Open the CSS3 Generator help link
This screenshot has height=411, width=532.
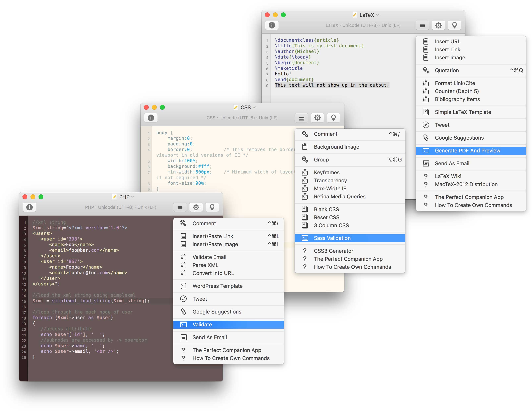[x=333, y=251]
